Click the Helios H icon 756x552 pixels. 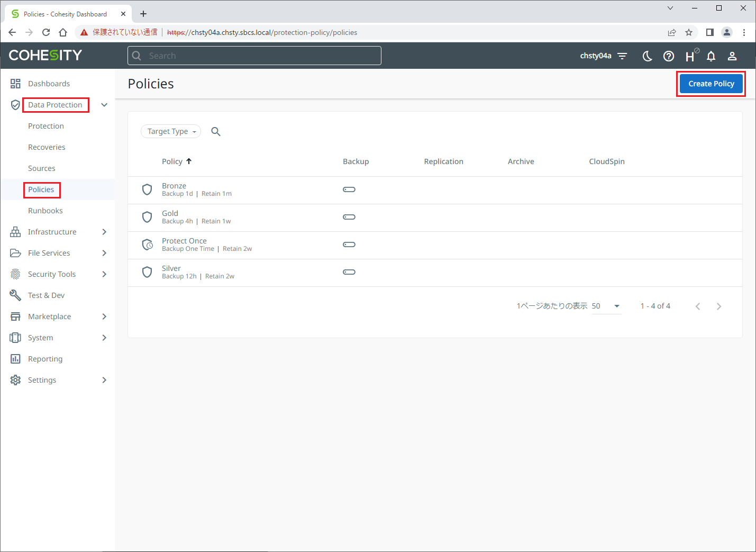[x=691, y=56]
